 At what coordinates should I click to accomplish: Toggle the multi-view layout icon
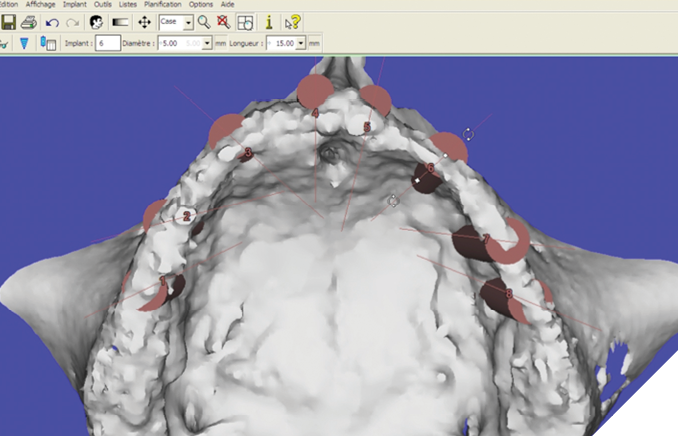245,22
